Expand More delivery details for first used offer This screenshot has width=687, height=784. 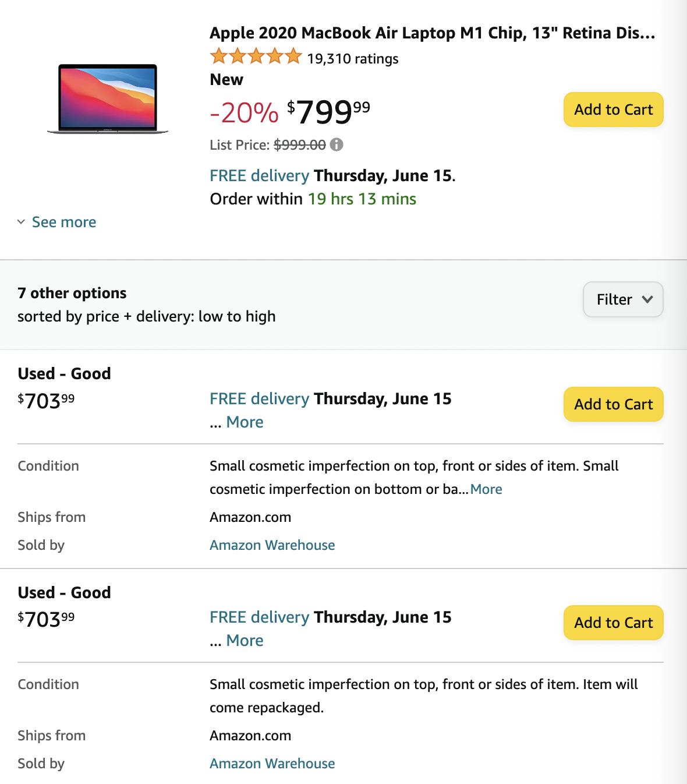point(245,422)
